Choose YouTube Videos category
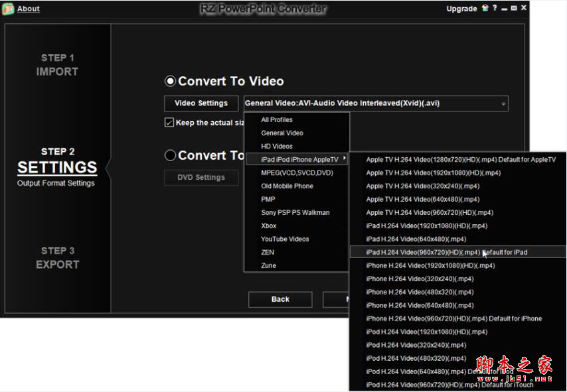The height and width of the screenshot is (392, 567). tap(297, 239)
